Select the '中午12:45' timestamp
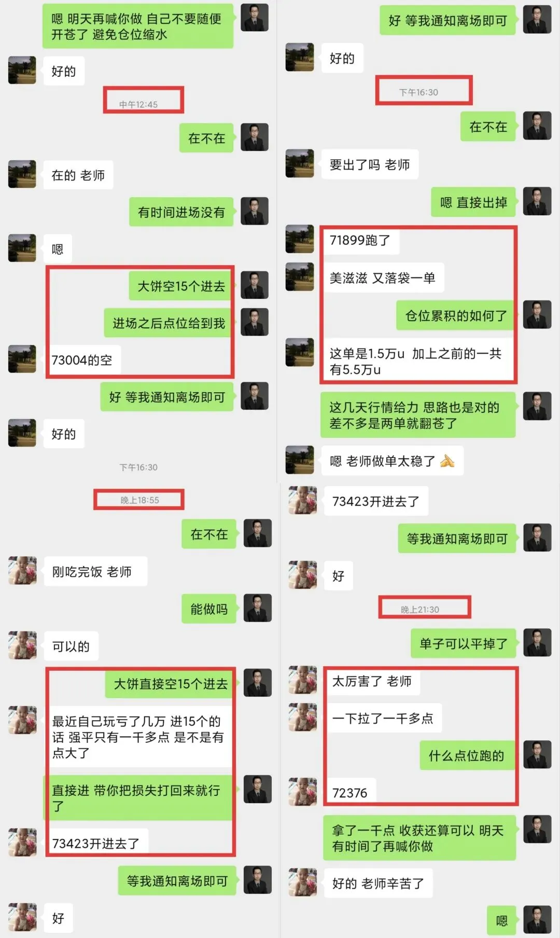The height and width of the screenshot is (938, 560). pos(138,104)
